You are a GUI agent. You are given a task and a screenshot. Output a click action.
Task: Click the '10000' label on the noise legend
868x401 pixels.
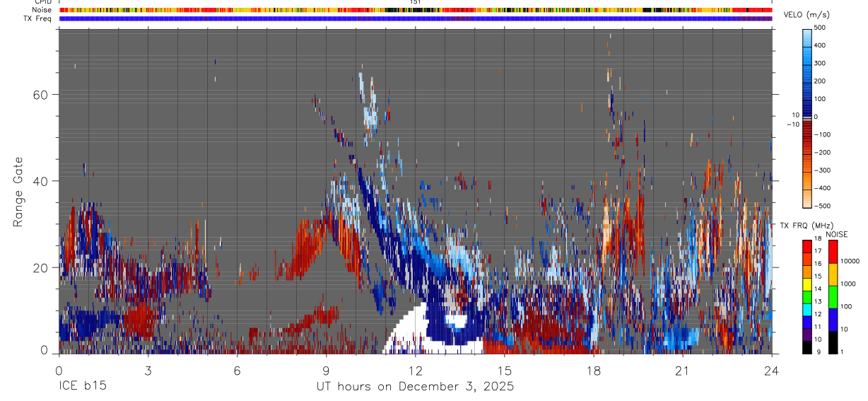[x=850, y=261]
